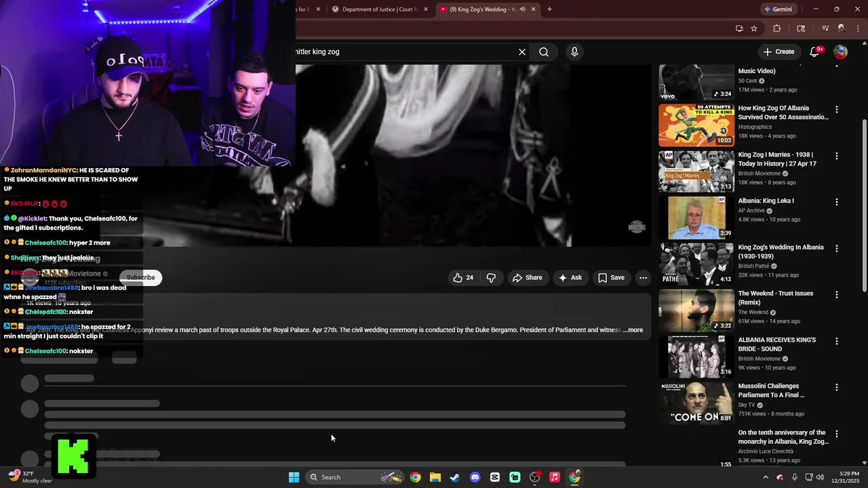Open CapCut from the taskbar

pos(494,477)
